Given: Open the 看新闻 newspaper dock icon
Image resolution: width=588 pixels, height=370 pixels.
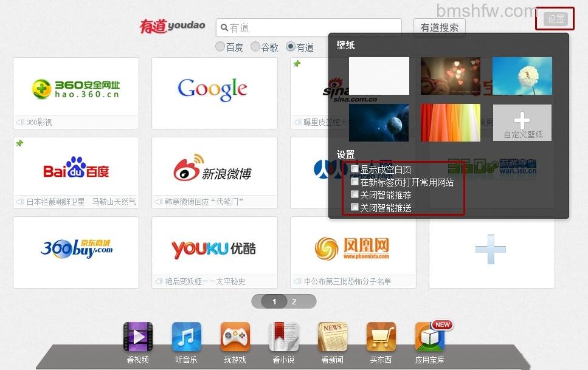Looking at the screenshot, I should point(332,337).
